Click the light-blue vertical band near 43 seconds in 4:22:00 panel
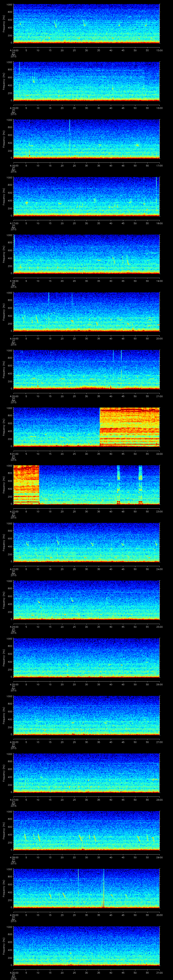The height and width of the screenshot is (980, 173). 118,485
